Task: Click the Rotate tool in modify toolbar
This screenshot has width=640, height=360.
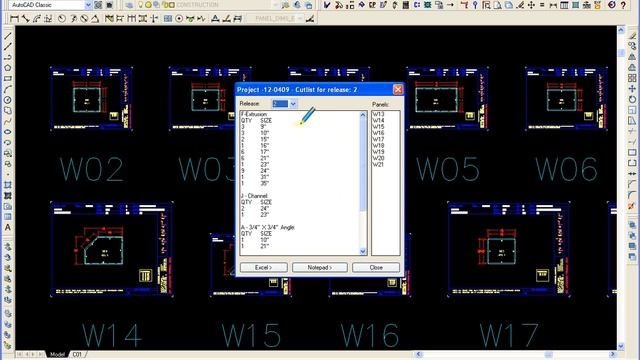Action: [632, 99]
